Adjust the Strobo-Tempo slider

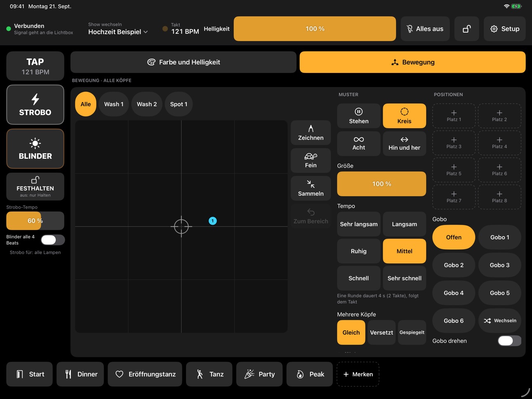pos(35,221)
